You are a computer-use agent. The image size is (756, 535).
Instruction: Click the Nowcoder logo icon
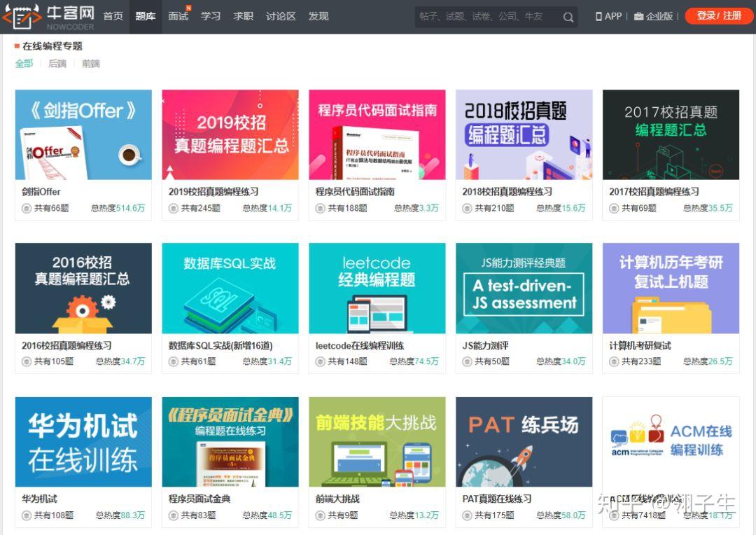click(22, 16)
